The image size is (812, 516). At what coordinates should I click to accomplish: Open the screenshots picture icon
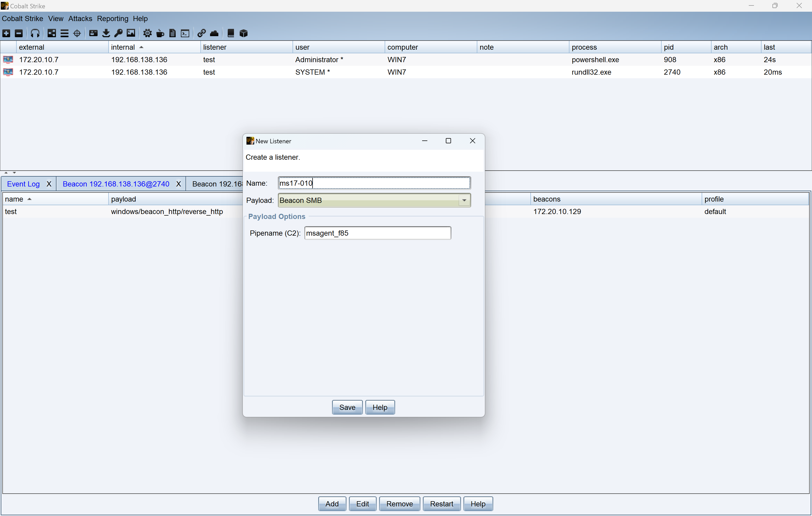point(131,33)
